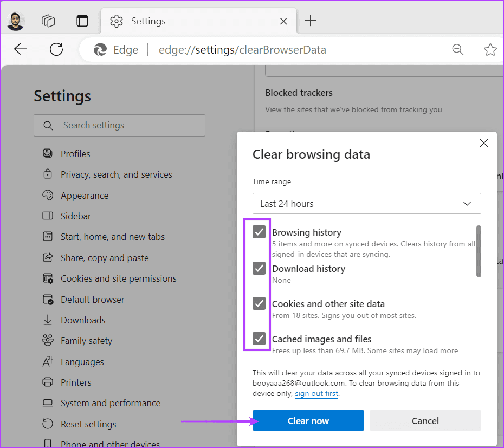Click the icon beside Cookies and site permissions
Viewport: 504px width, 448px height.
tap(48, 278)
